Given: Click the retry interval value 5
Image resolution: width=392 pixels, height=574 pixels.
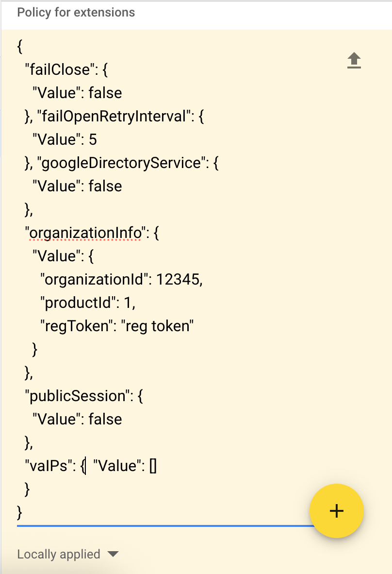Looking at the screenshot, I should click(x=93, y=139).
